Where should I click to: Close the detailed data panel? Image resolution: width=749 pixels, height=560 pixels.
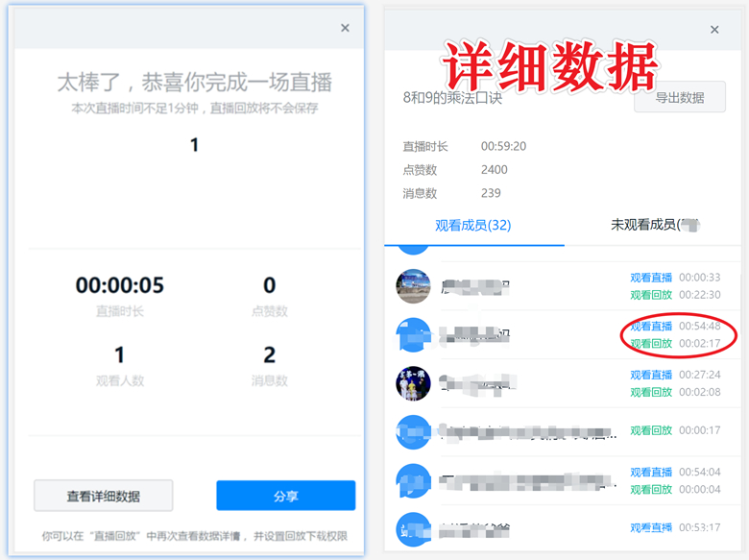pos(714,30)
